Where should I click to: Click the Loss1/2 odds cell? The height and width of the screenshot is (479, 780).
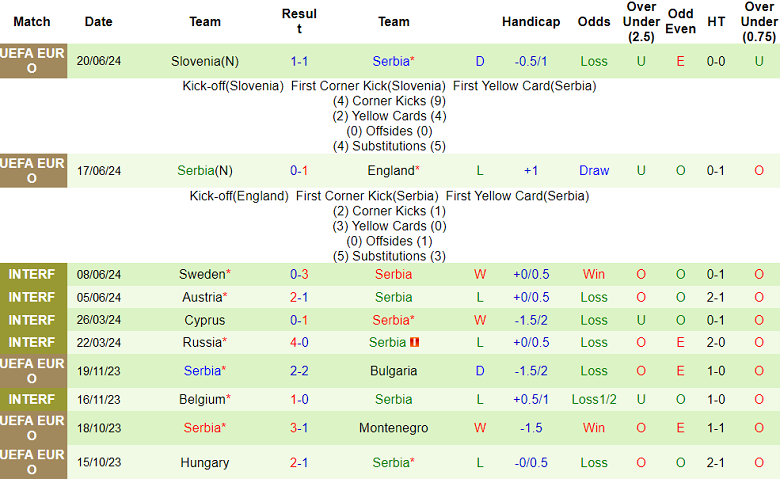click(x=594, y=399)
